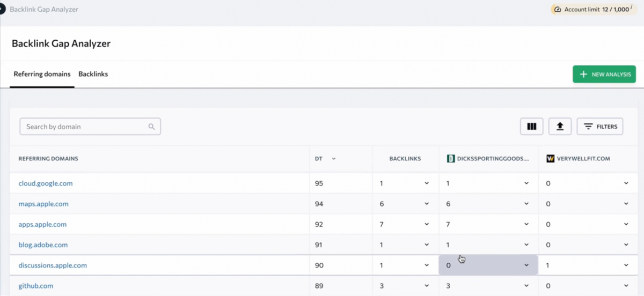Expand dickssportinggoods dropdown in apps.apple.com row
The image size is (644, 296).
pos(526,224)
